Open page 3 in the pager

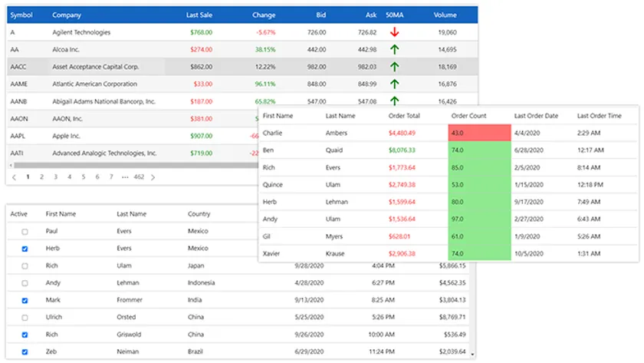[x=54, y=177]
